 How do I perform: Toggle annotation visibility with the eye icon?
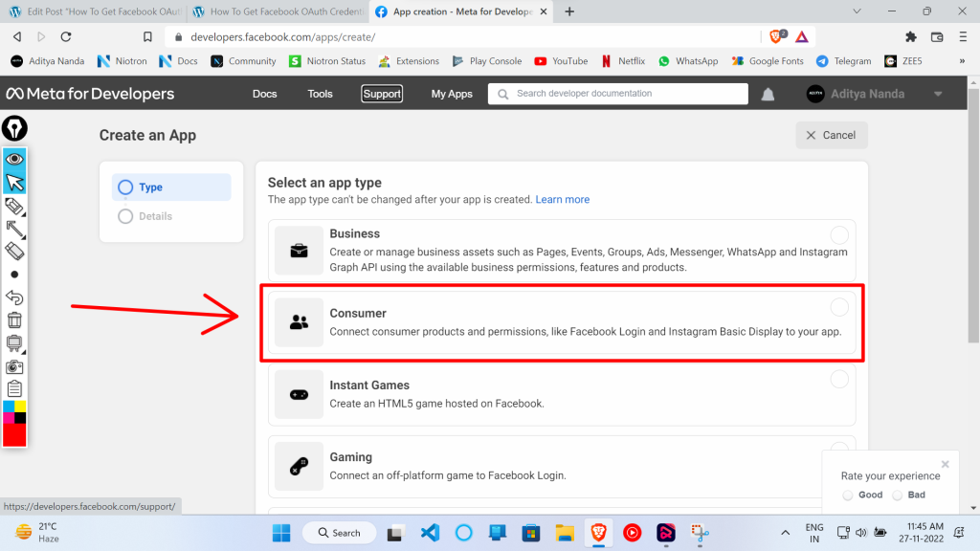click(14, 159)
